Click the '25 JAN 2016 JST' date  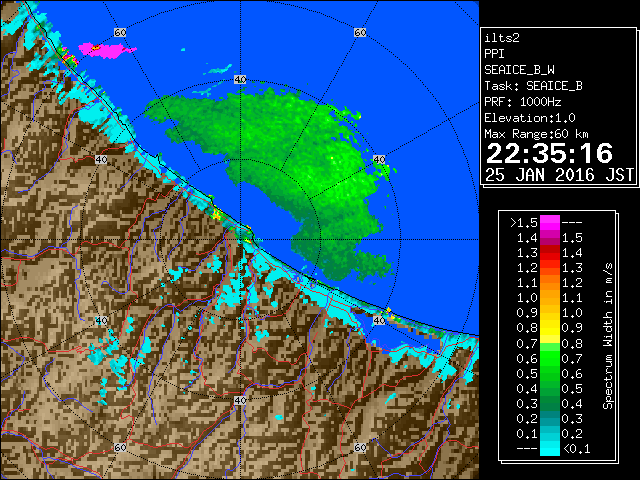point(559,175)
